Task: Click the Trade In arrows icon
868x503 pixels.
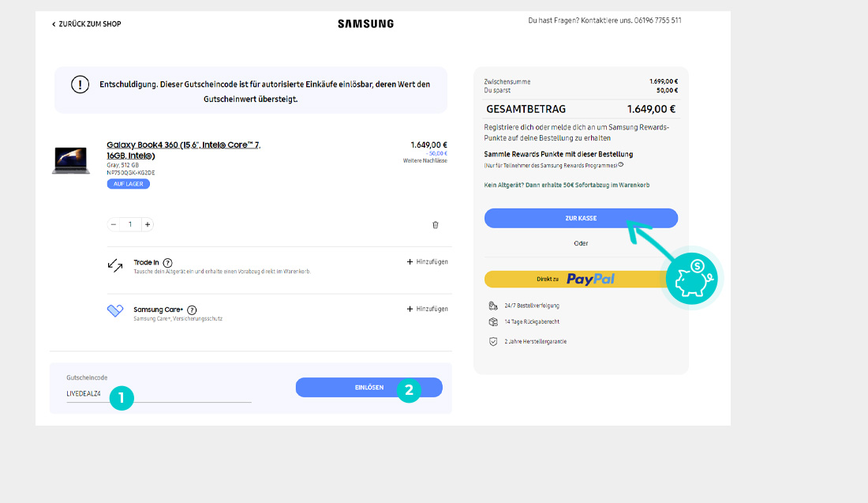Action: pyautogui.click(x=115, y=265)
